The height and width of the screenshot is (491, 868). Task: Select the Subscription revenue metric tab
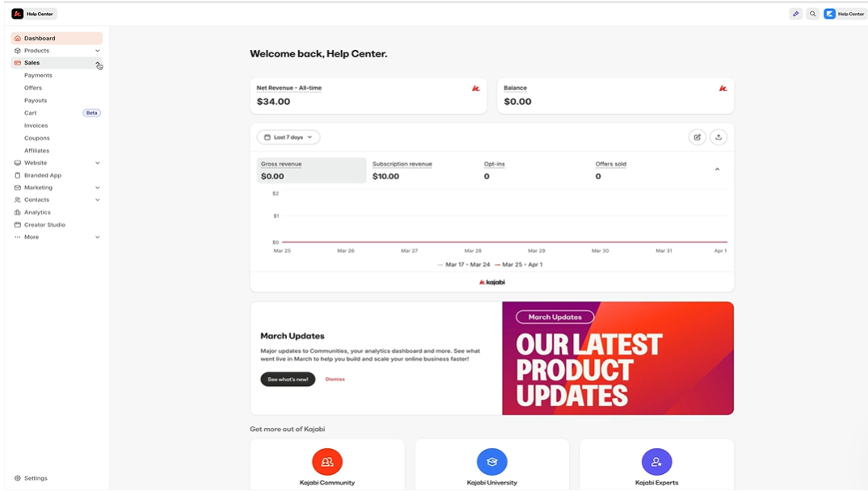[402, 170]
